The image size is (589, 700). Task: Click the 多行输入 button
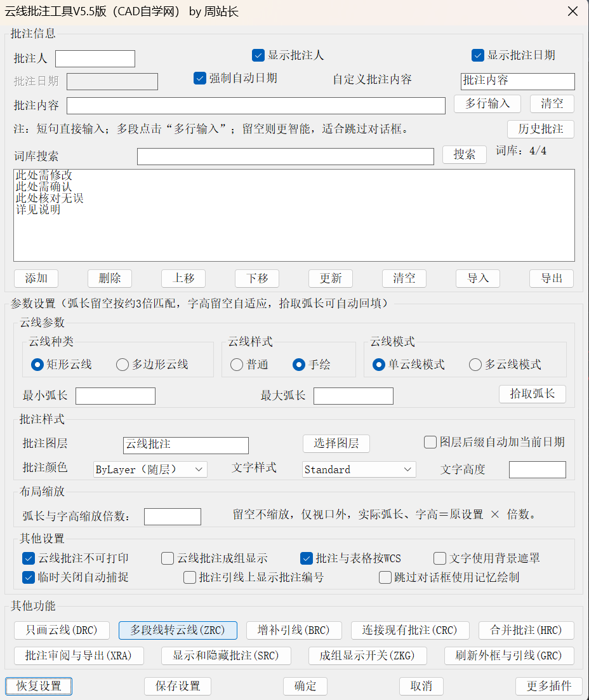click(487, 104)
